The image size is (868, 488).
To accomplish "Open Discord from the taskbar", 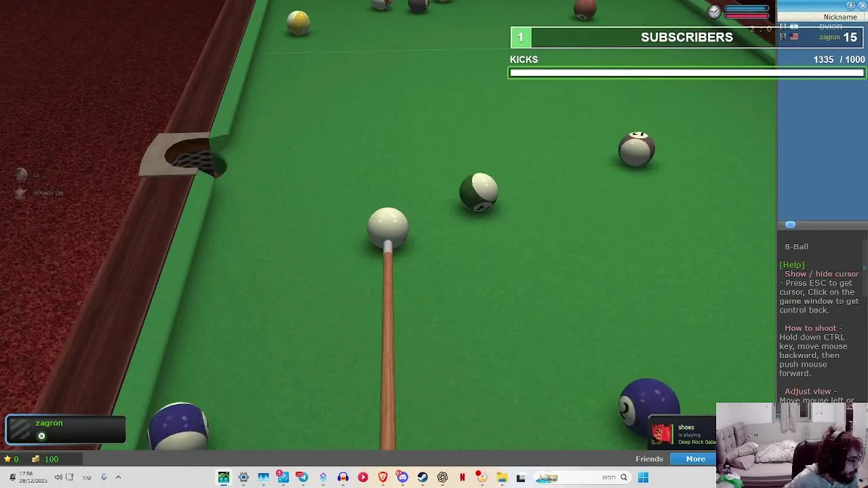I will (x=403, y=478).
